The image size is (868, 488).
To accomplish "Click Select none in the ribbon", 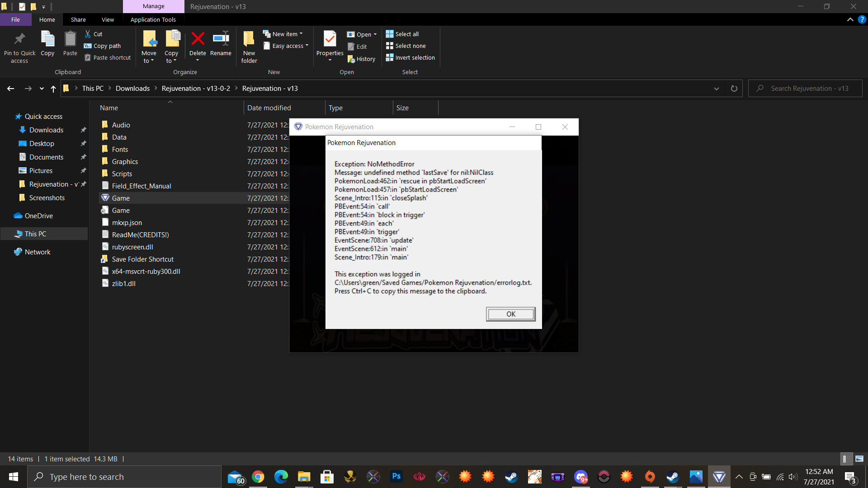I will click(x=406, y=46).
